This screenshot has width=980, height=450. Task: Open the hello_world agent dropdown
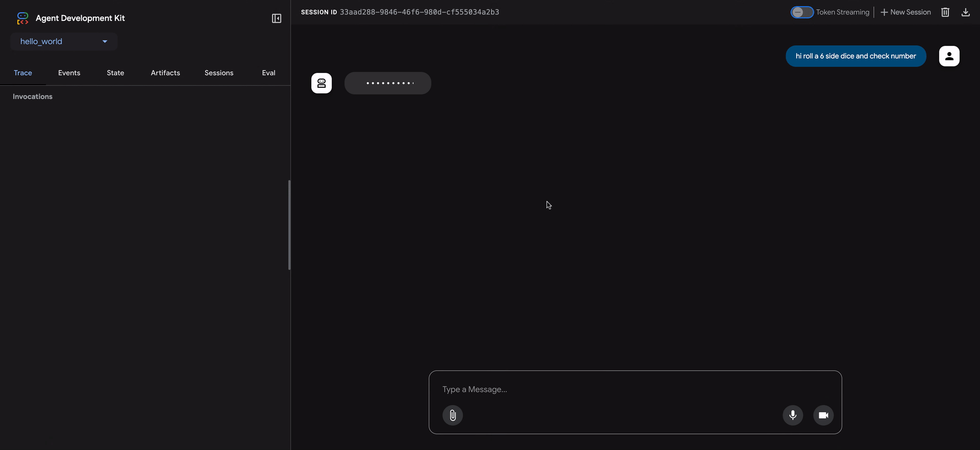[x=64, y=41]
